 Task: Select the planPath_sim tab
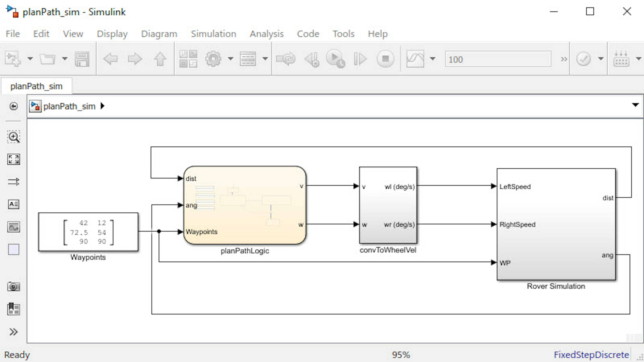(36, 86)
